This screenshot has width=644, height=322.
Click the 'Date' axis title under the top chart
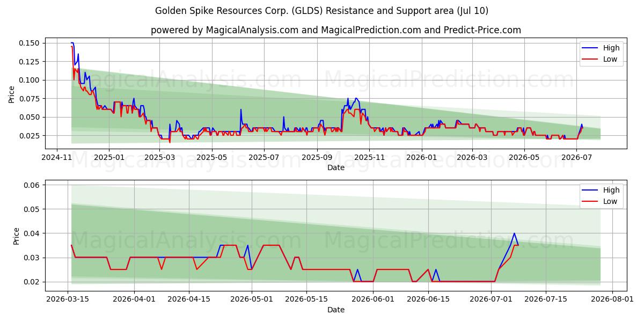tap(336, 167)
